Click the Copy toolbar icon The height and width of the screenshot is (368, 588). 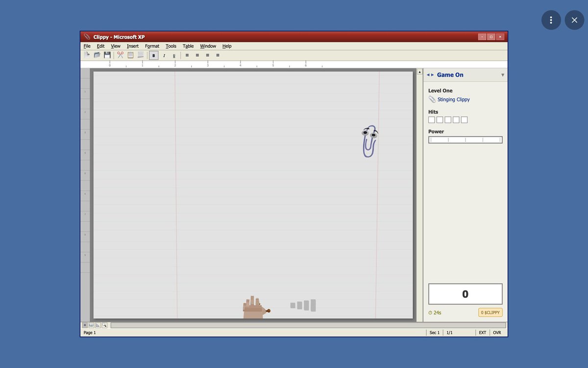pyautogui.click(x=130, y=55)
